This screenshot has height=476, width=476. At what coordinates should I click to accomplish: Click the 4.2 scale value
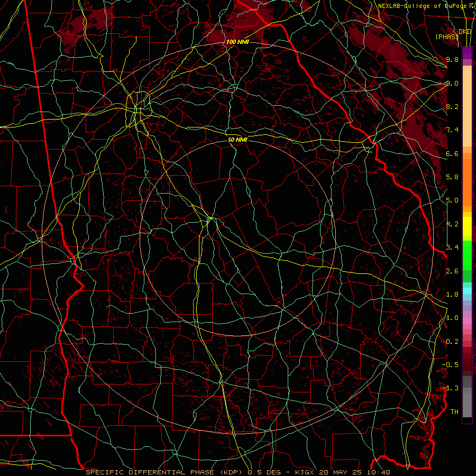tap(452, 224)
